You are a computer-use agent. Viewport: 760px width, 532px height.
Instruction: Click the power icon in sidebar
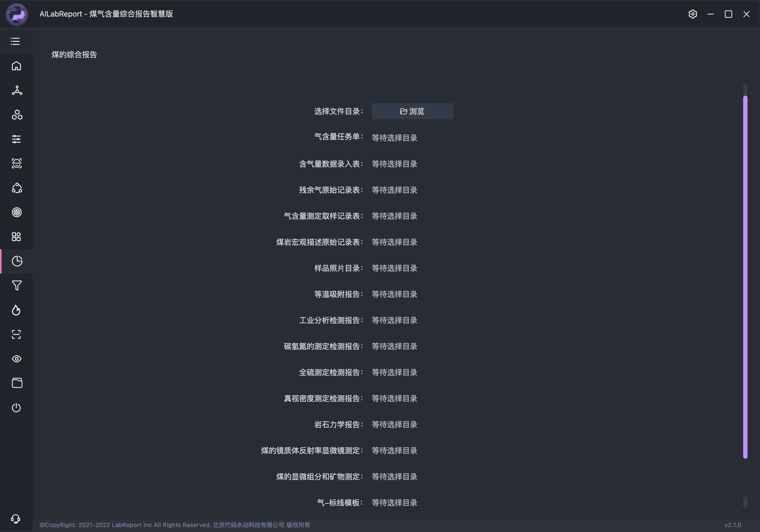(16, 407)
